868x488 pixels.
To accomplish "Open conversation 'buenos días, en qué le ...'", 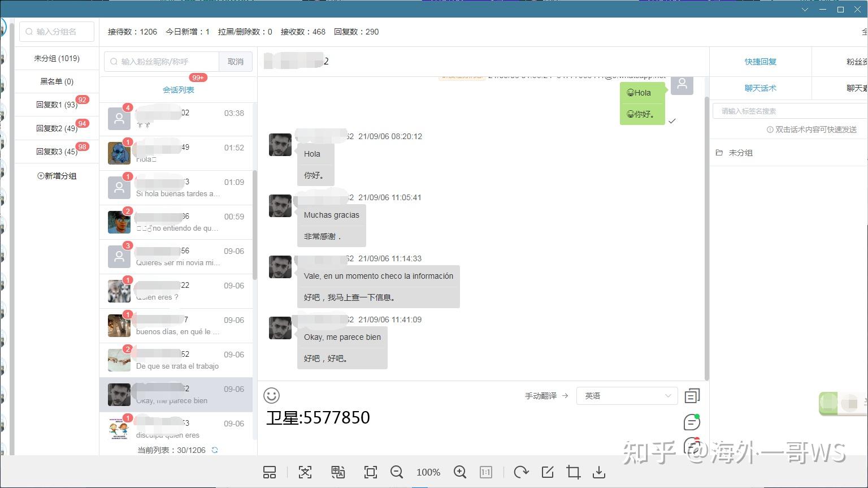I will coord(176,326).
